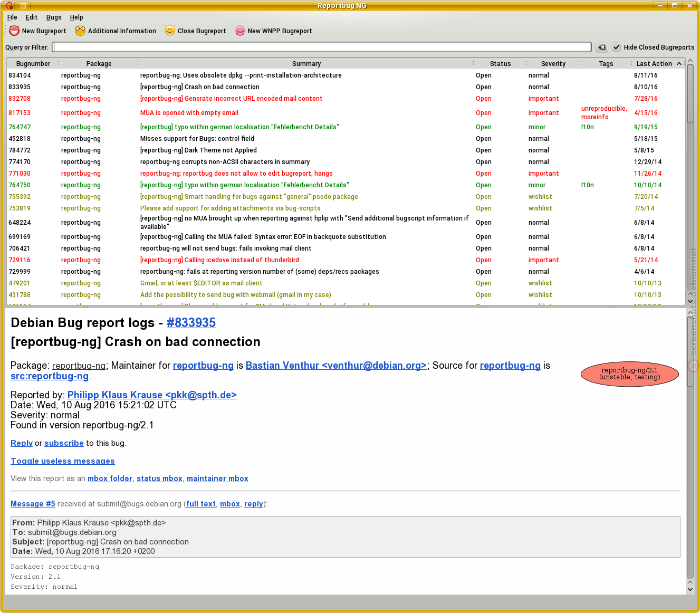
Task: Open the maintainer mbox link
Action: coord(217,478)
